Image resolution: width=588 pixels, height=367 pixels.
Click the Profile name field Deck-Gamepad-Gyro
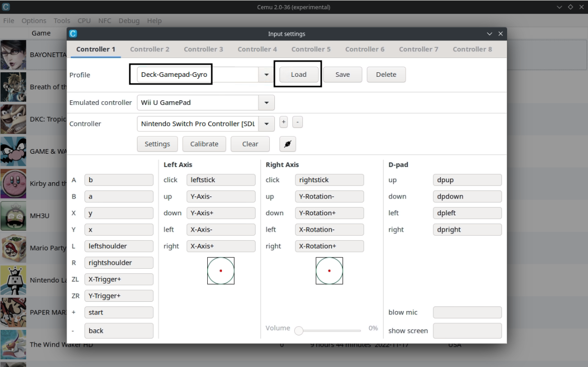point(198,75)
